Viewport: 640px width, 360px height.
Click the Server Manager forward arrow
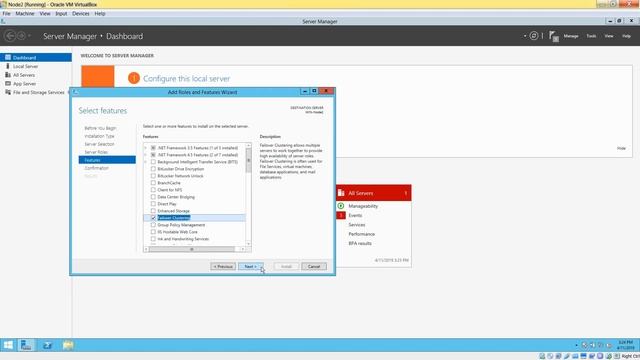[22, 36]
